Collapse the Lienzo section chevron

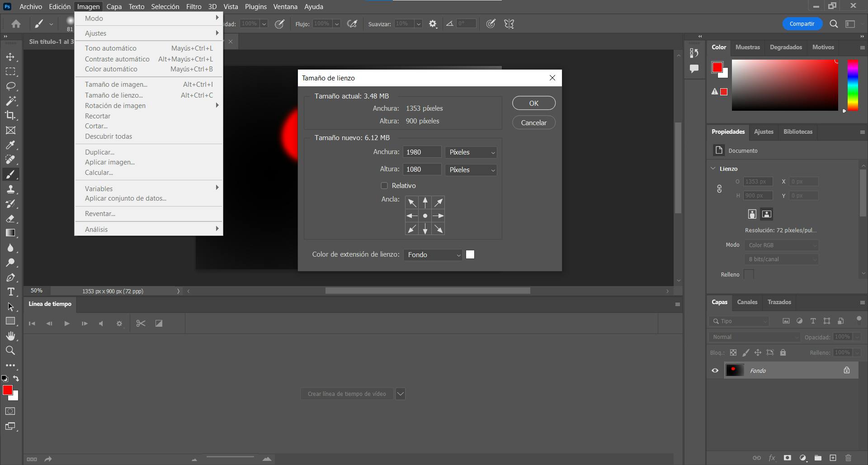point(713,169)
